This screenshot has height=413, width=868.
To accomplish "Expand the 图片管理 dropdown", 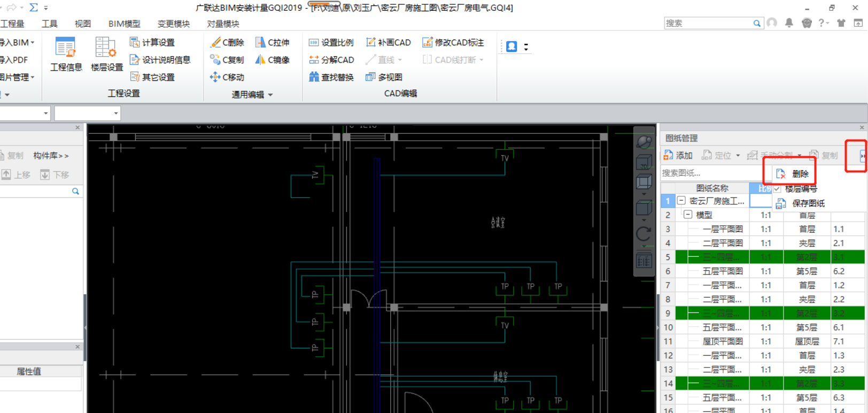I will (x=33, y=77).
